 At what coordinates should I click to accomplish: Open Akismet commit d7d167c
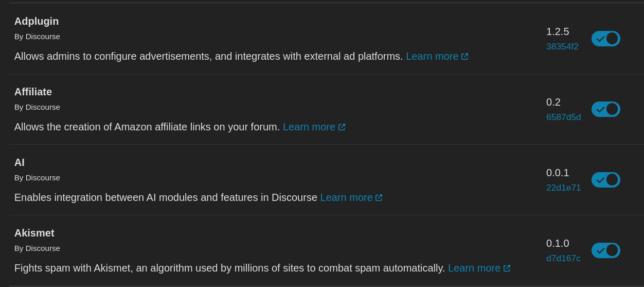click(x=563, y=259)
